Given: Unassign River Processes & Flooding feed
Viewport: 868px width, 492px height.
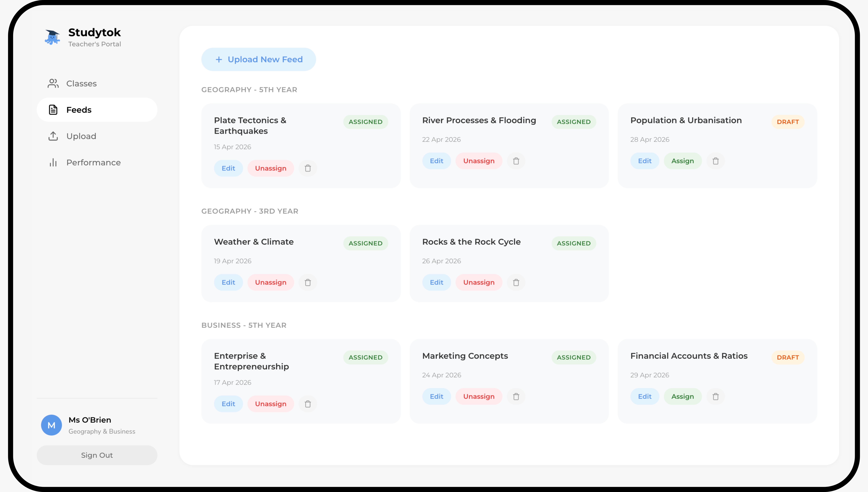Looking at the screenshot, I should (479, 161).
